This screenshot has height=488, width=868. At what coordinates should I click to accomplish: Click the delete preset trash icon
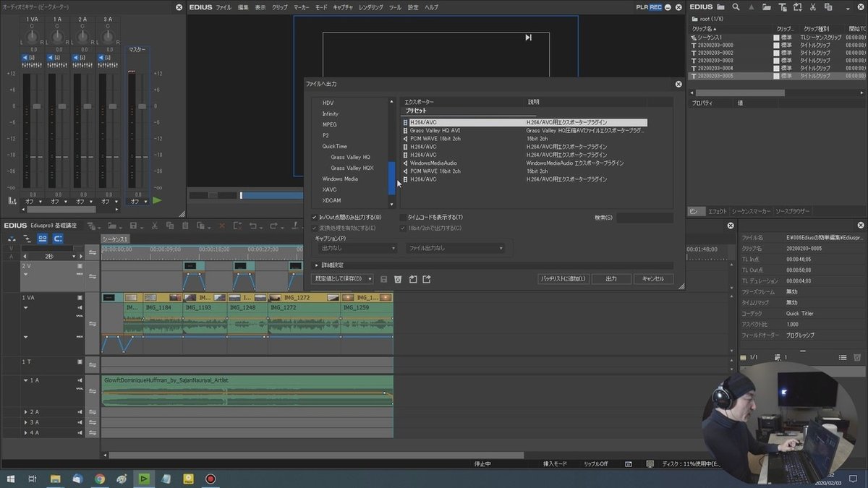coord(398,279)
